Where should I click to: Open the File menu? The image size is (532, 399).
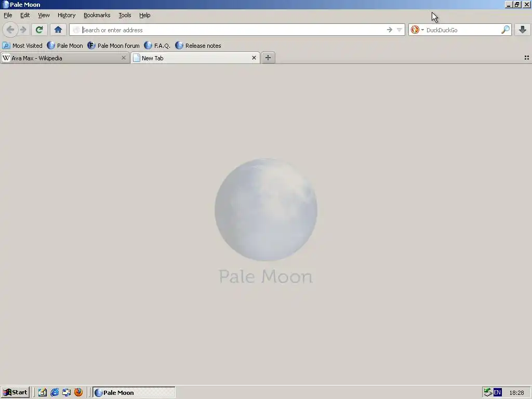tap(8, 15)
